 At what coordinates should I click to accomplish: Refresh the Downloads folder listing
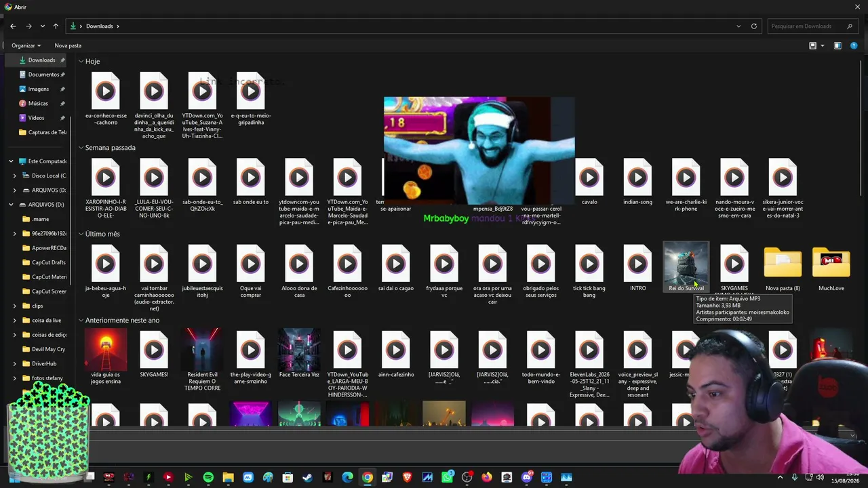[x=753, y=26]
